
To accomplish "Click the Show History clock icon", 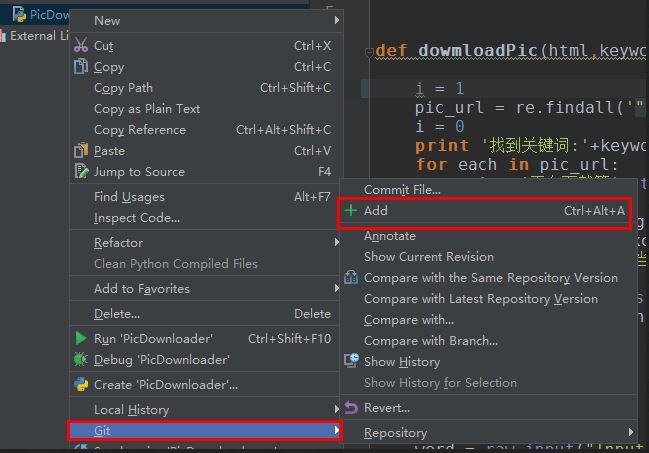I will [x=351, y=361].
